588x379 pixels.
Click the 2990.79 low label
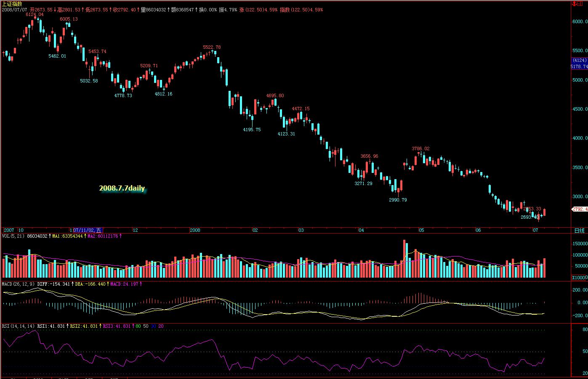point(398,200)
